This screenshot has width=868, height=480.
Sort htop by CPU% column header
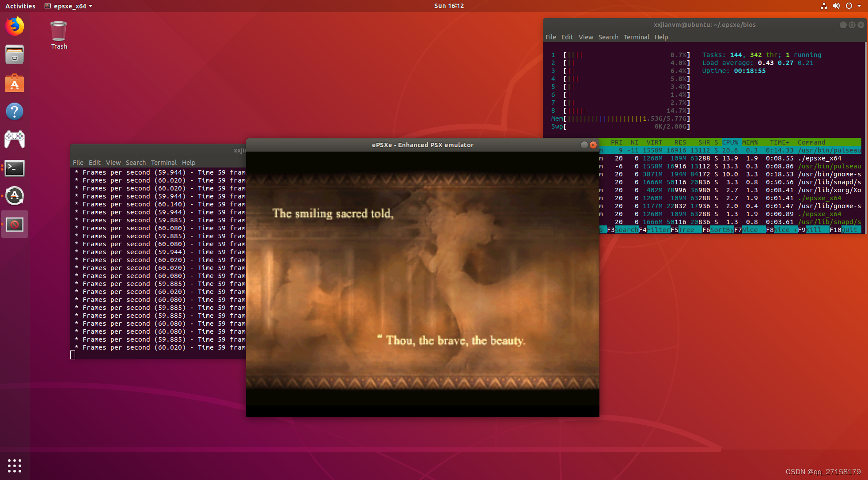tap(730, 142)
